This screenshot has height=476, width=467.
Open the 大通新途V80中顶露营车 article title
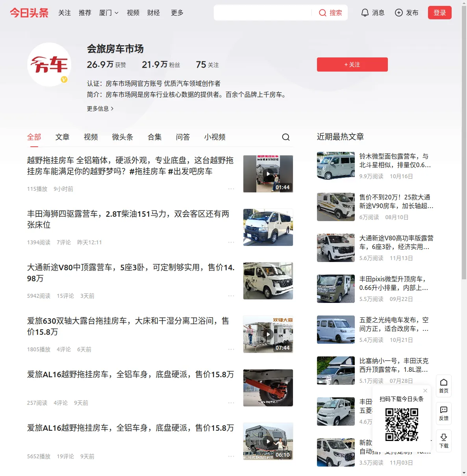(131, 273)
